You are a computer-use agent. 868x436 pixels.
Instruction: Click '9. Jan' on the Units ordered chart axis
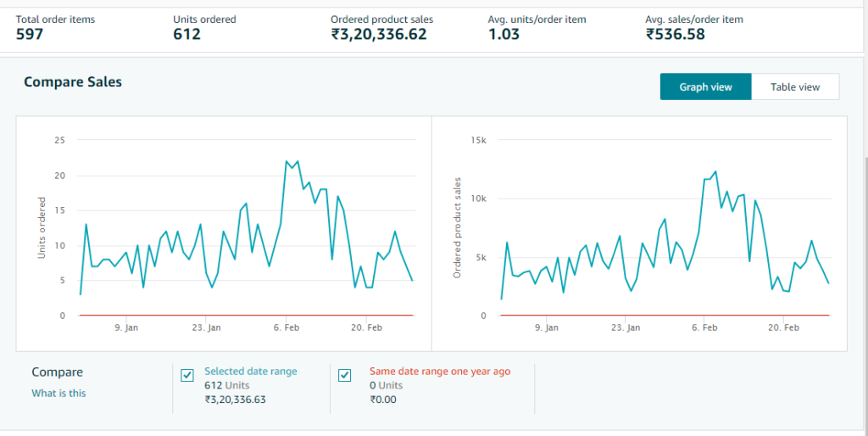(125, 327)
